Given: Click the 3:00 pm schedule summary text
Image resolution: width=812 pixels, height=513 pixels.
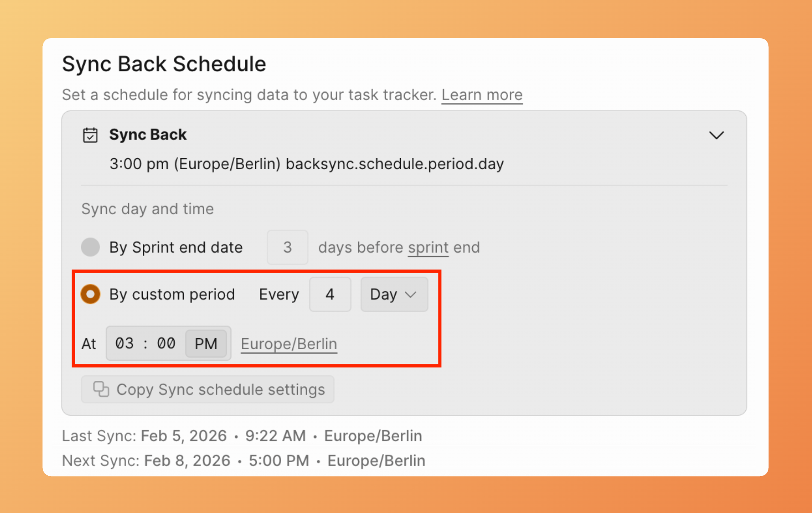Looking at the screenshot, I should [306, 164].
